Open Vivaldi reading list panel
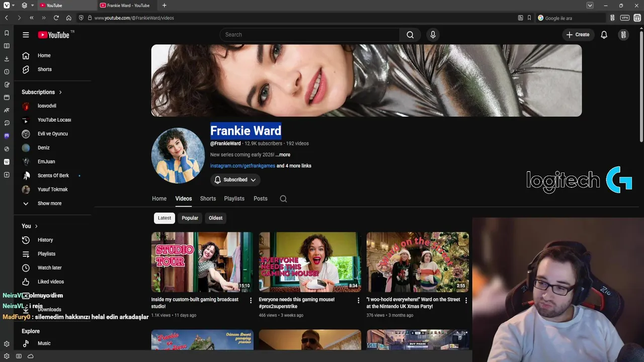Screen dimensions: 644x362 (7, 46)
